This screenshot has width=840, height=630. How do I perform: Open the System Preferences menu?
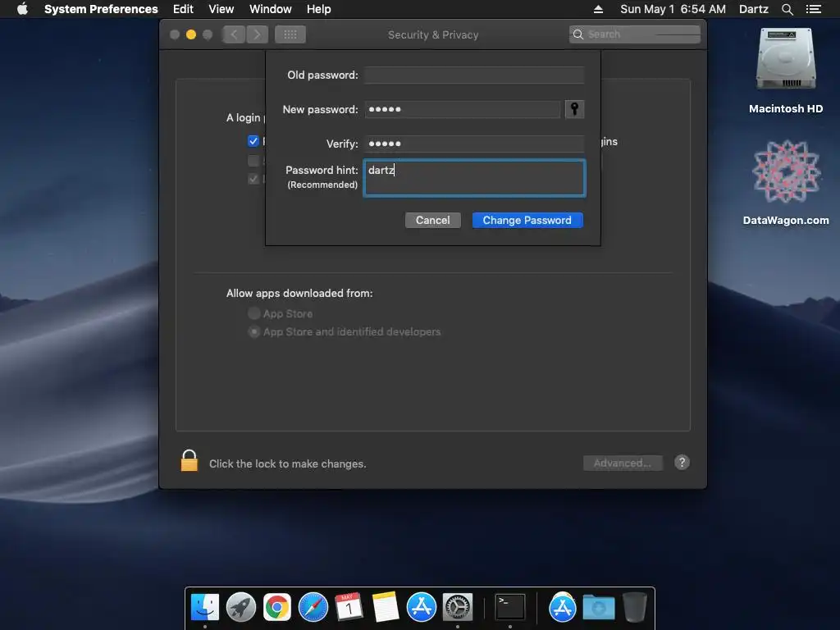point(101,9)
